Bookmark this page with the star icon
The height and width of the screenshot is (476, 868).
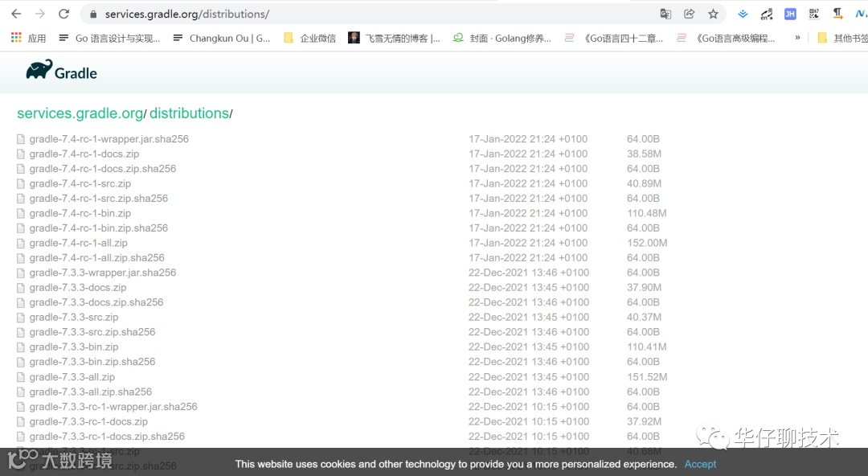point(713,14)
